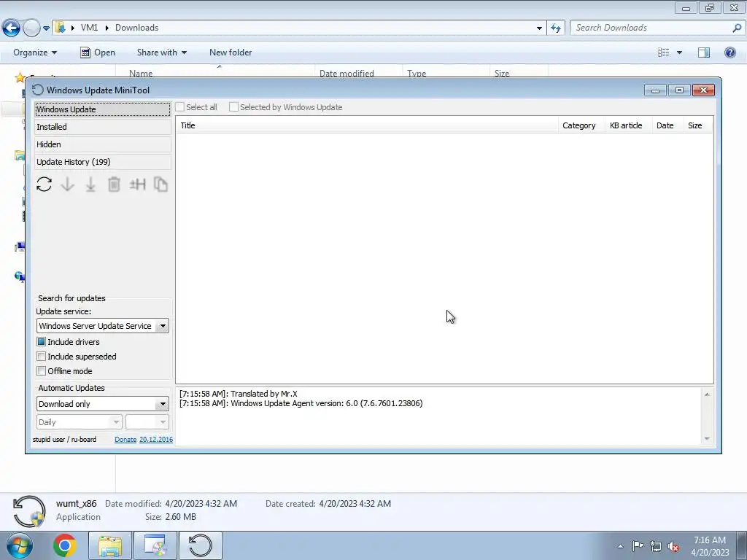
Task: Click the Action Center flag tray icon
Action: (638, 546)
